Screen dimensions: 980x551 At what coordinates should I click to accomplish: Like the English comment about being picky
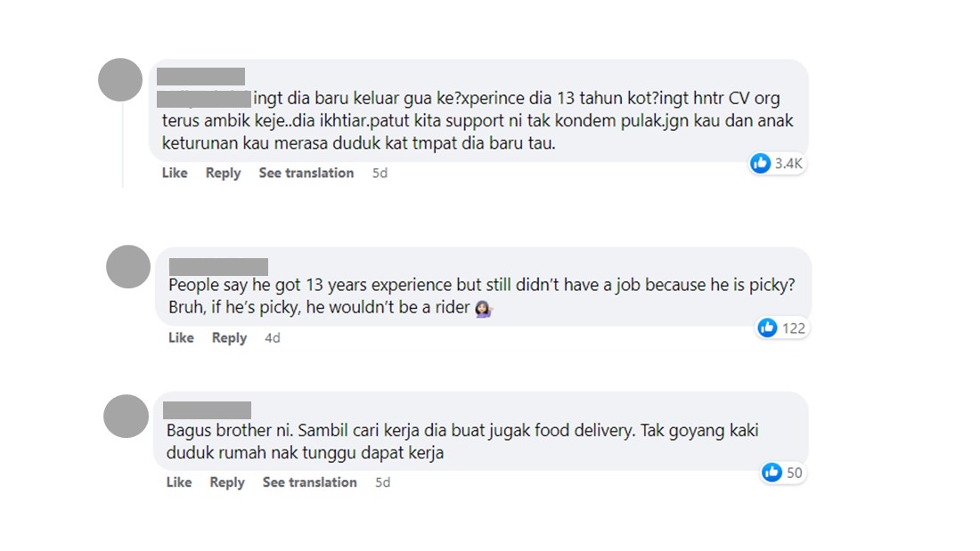coord(181,337)
